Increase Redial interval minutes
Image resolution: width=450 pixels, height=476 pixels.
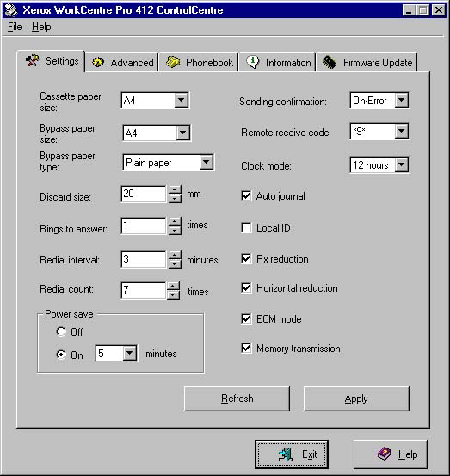point(175,255)
